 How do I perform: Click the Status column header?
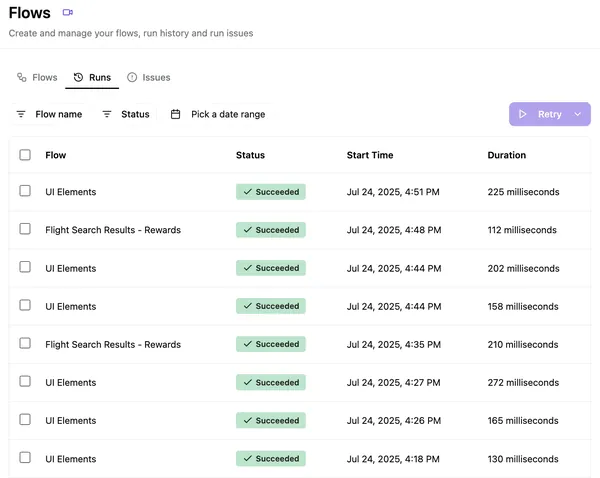[x=250, y=155]
